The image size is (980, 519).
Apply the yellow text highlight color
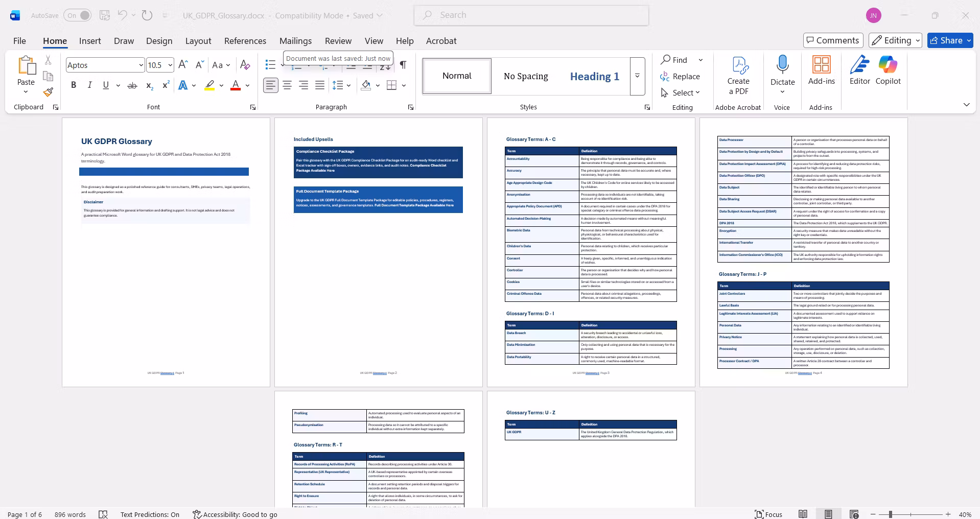coord(209,85)
